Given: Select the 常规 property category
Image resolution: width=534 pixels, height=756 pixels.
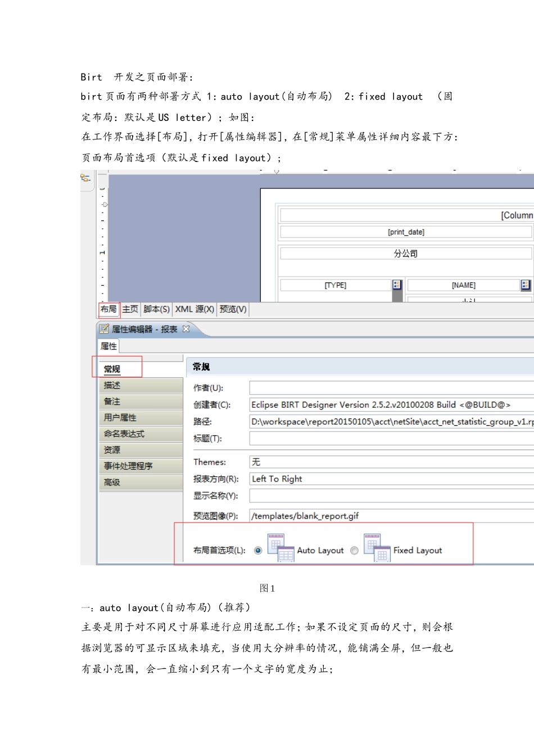Looking at the screenshot, I should click(x=141, y=369).
